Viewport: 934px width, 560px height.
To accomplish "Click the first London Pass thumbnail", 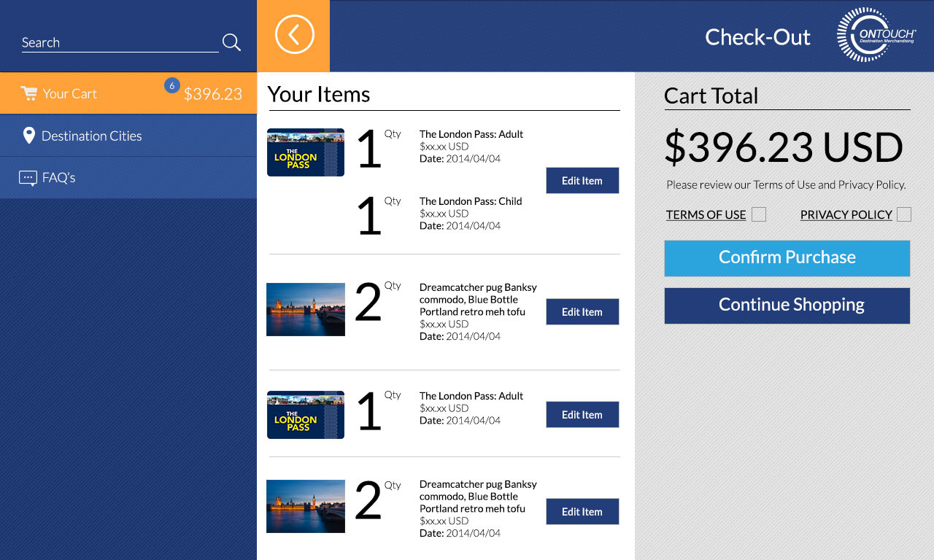I will 306,152.
